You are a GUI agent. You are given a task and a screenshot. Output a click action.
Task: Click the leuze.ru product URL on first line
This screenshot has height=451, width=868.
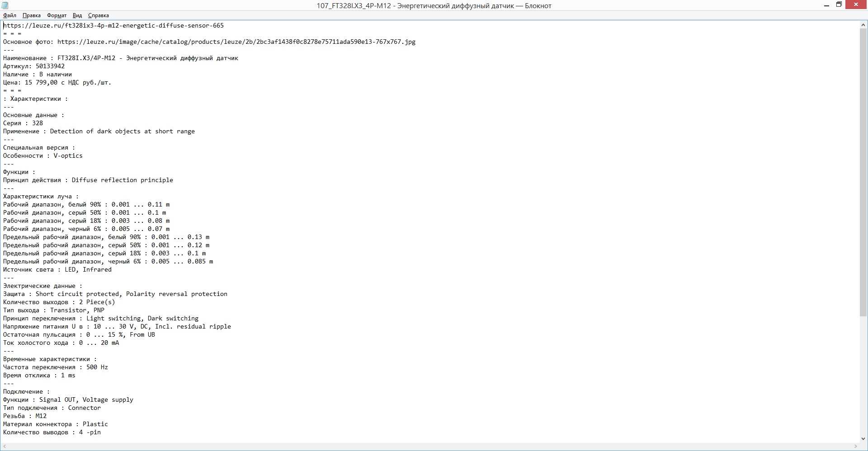tap(113, 25)
